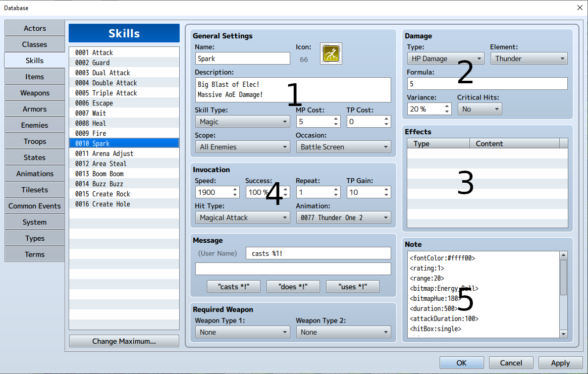Open the Common Events section

pyautogui.click(x=34, y=205)
